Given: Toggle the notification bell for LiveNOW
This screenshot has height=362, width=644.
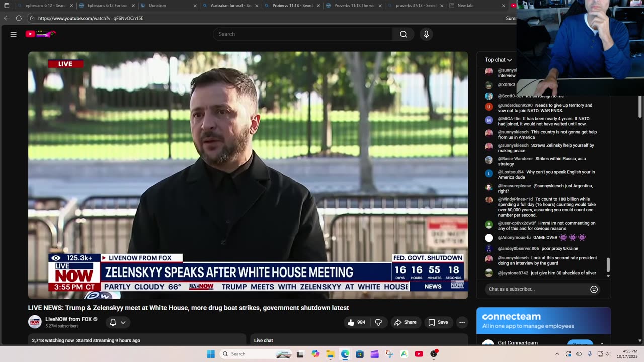Looking at the screenshot, I should pyautogui.click(x=113, y=322).
